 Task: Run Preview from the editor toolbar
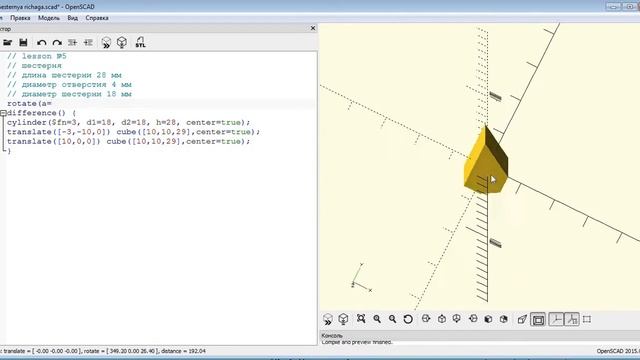[x=106, y=42]
